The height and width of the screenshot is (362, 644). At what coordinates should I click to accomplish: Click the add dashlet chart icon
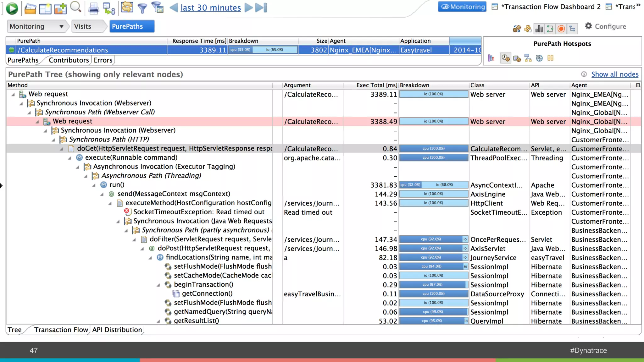click(60, 8)
